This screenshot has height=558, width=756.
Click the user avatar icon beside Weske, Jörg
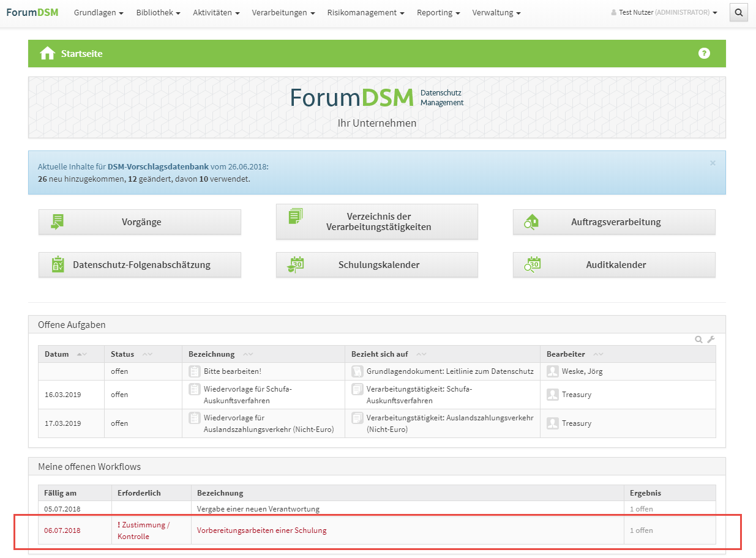pyautogui.click(x=553, y=371)
